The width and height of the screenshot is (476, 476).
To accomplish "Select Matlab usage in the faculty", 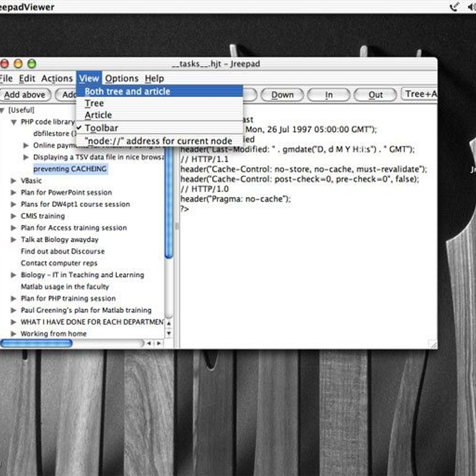I will (x=65, y=286).
